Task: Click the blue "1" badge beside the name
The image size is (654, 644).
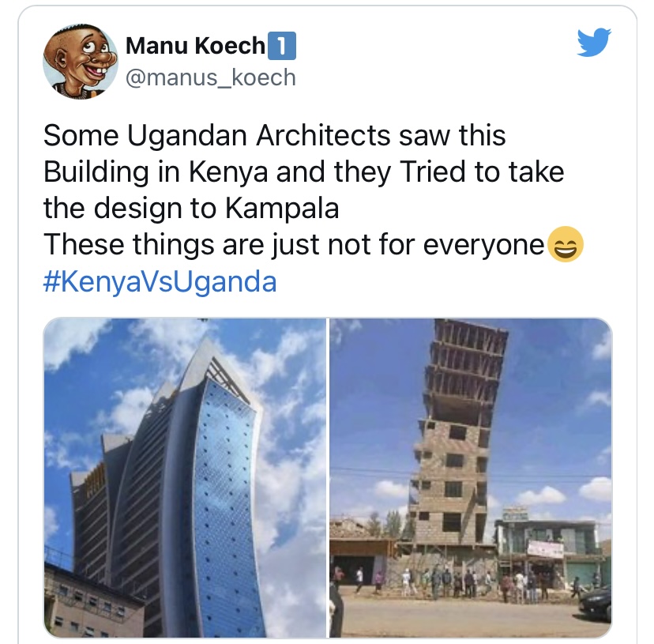Action: [281, 46]
